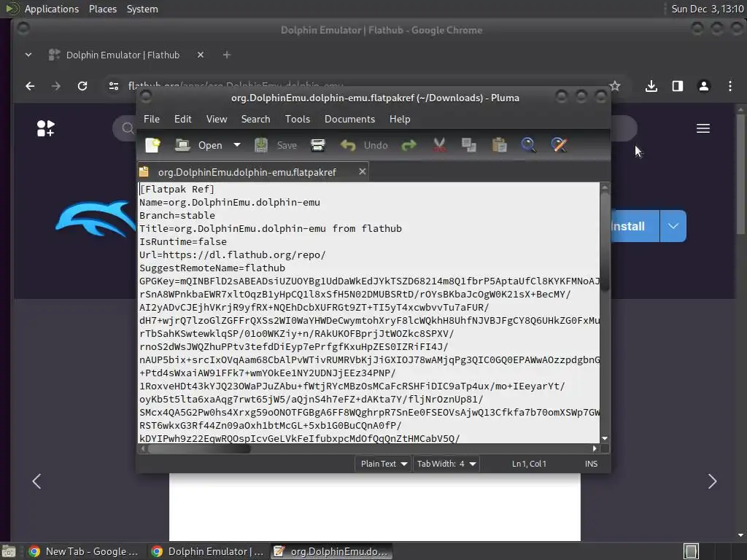Click the Print icon in Pluma toolbar
Screen dimensions: 747x560
click(318, 145)
